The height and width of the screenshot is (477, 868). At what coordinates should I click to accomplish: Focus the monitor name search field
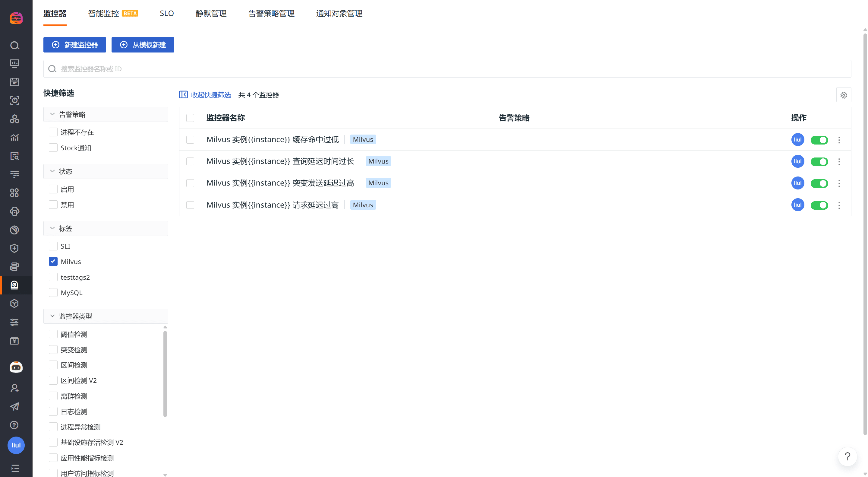click(x=447, y=69)
